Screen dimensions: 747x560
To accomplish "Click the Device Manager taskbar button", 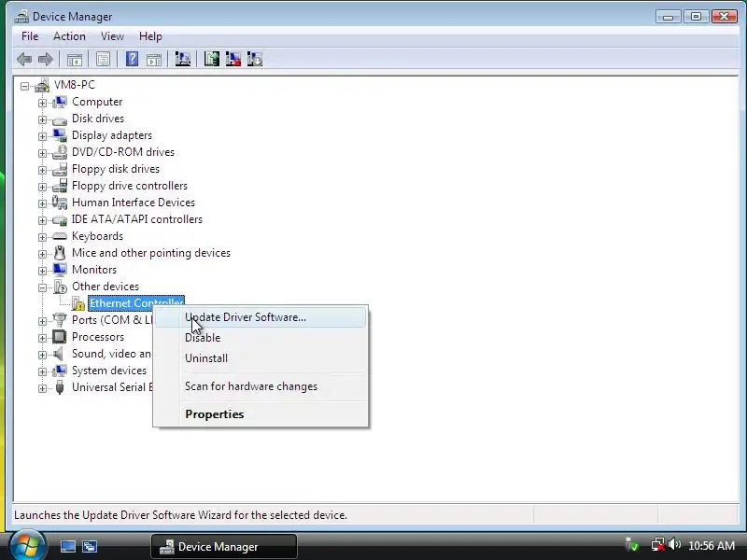I will 224,546.
